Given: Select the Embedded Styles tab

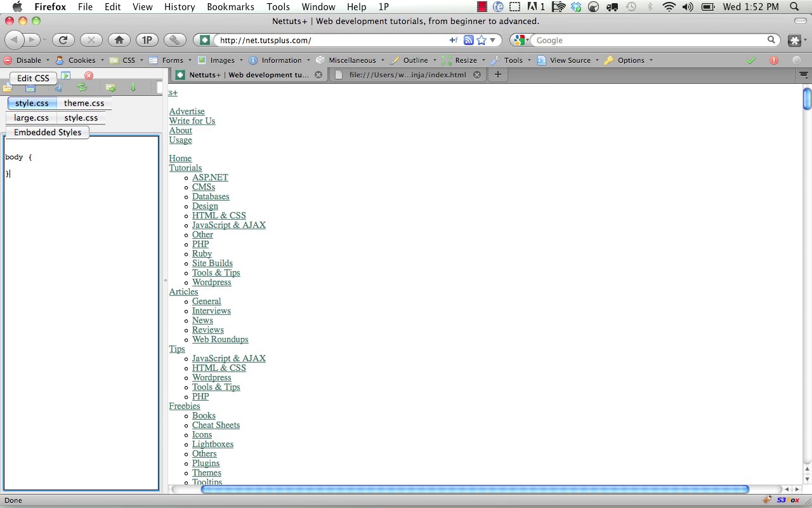Looking at the screenshot, I should (48, 132).
